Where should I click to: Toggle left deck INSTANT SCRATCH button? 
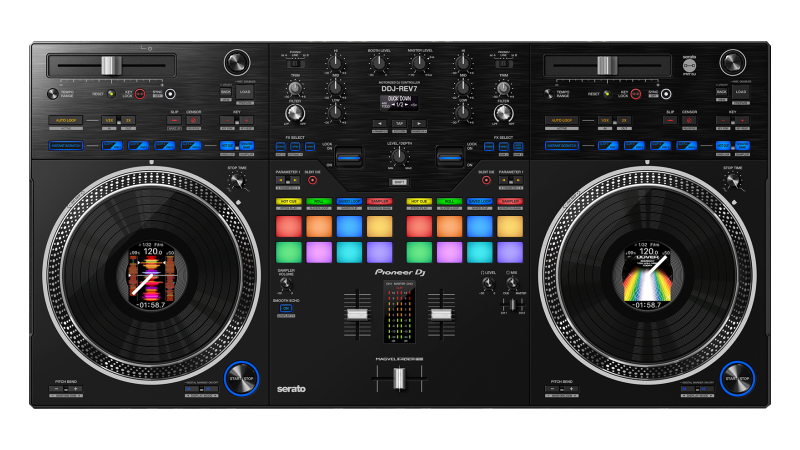[x=65, y=146]
